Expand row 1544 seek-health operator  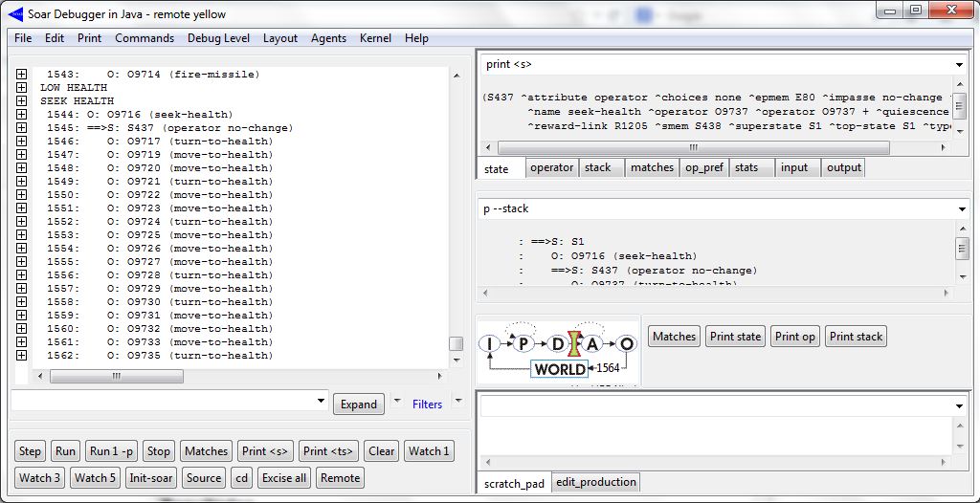21,115
